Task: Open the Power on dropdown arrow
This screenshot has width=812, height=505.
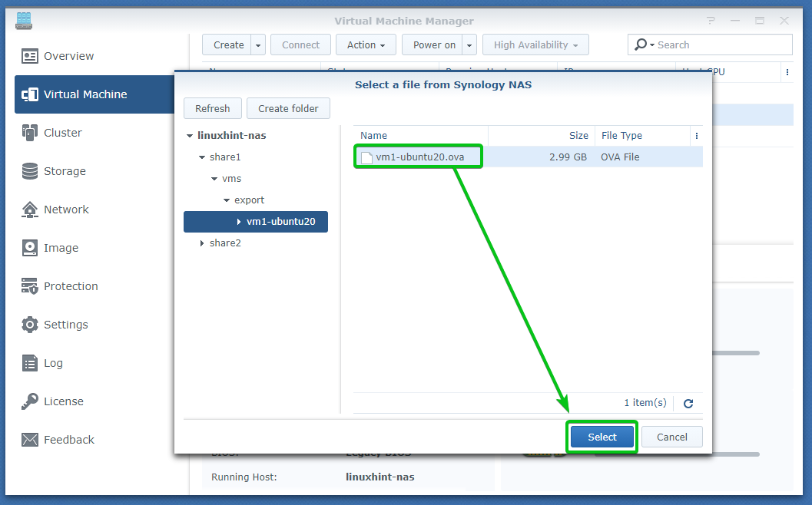Action: click(x=469, y=45)
